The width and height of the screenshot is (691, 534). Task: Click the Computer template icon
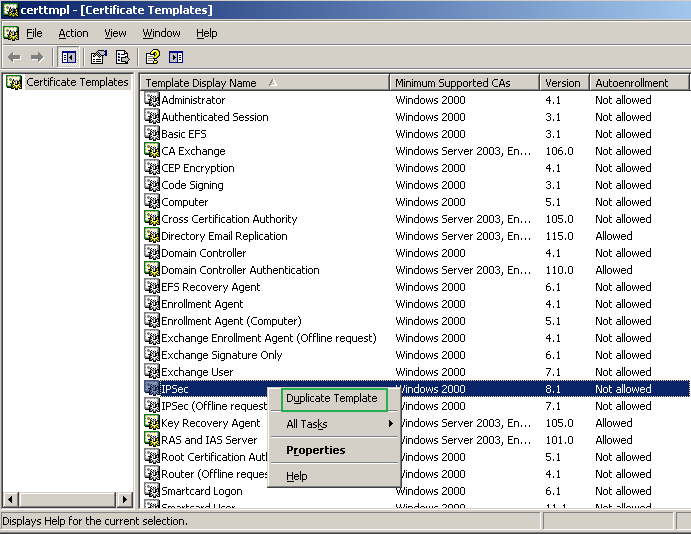tap(152, 201)
